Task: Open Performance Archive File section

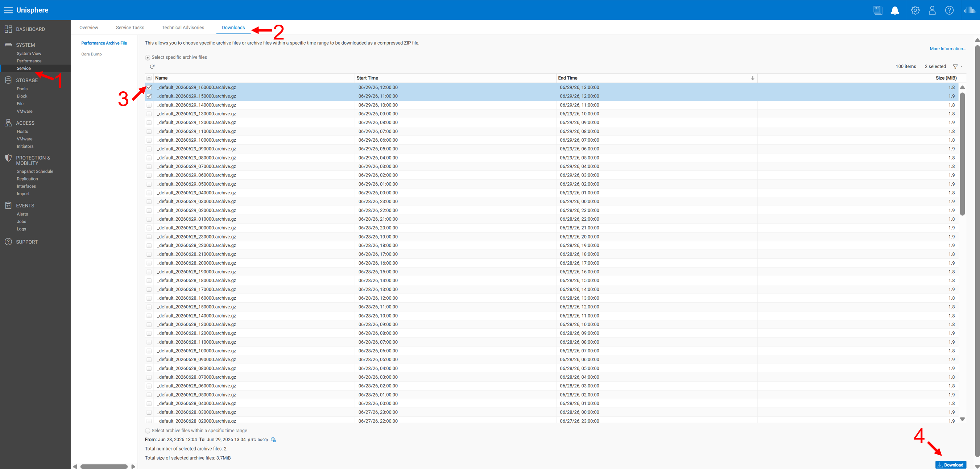Action: pyautogui.click(x=104, y=43)
